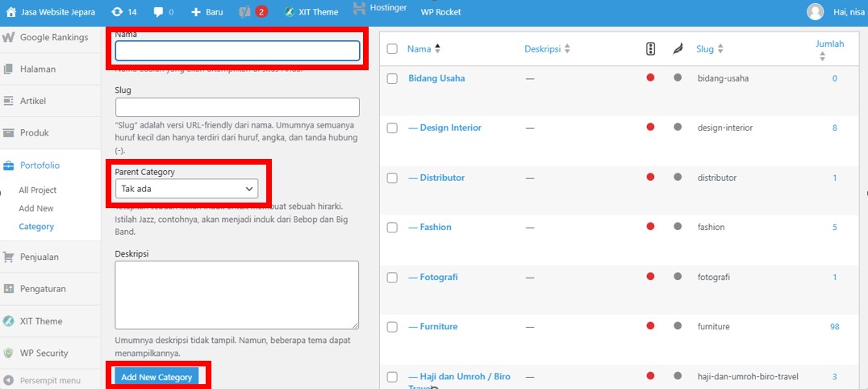Screen dimensions: 868x389
Task: Click the slug text haji-dan-umroh-biro-travel
Action: 748,376
